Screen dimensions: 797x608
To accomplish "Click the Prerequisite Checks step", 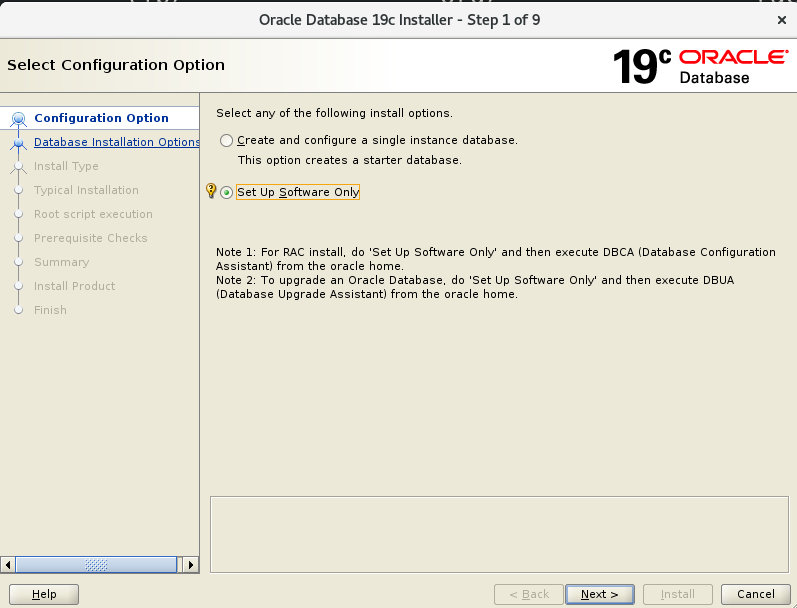I will click(x=90, y=238).
